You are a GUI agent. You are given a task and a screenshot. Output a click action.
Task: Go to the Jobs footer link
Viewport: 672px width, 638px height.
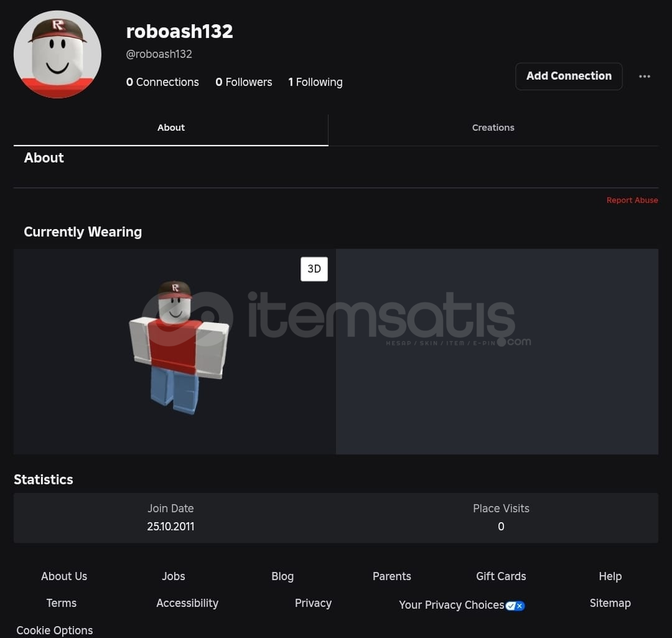click(174, 576)
